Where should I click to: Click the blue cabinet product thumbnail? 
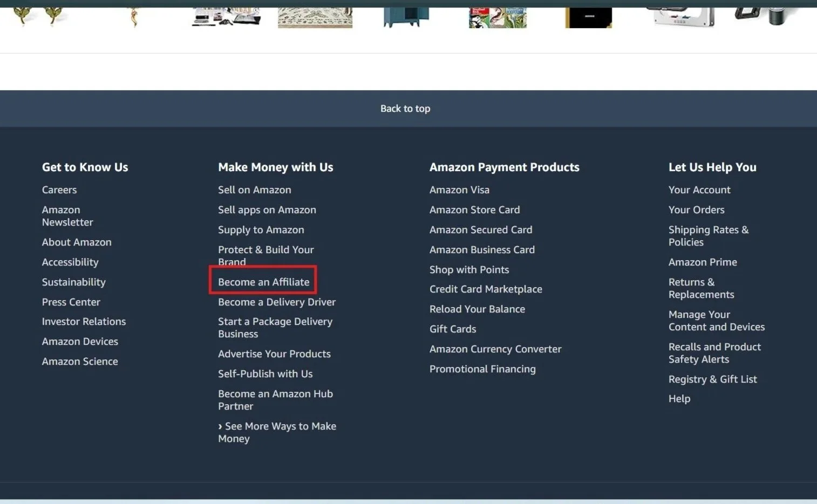coord(405,15)
